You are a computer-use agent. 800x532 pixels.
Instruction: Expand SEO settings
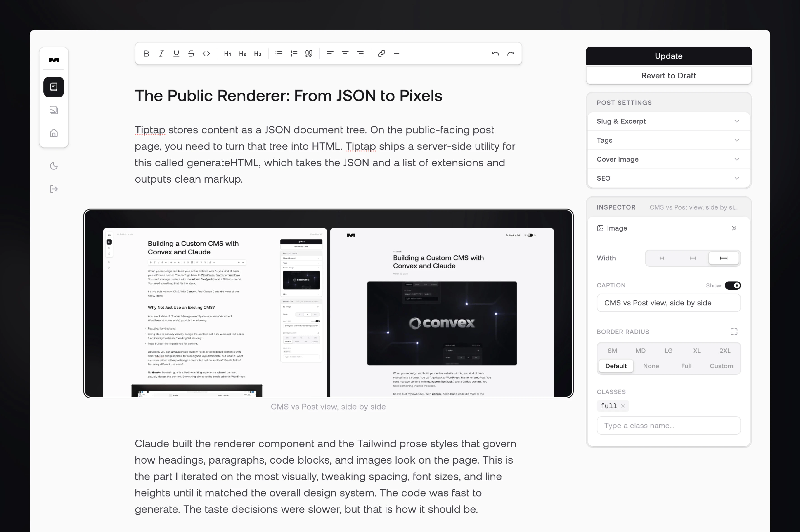668,178
